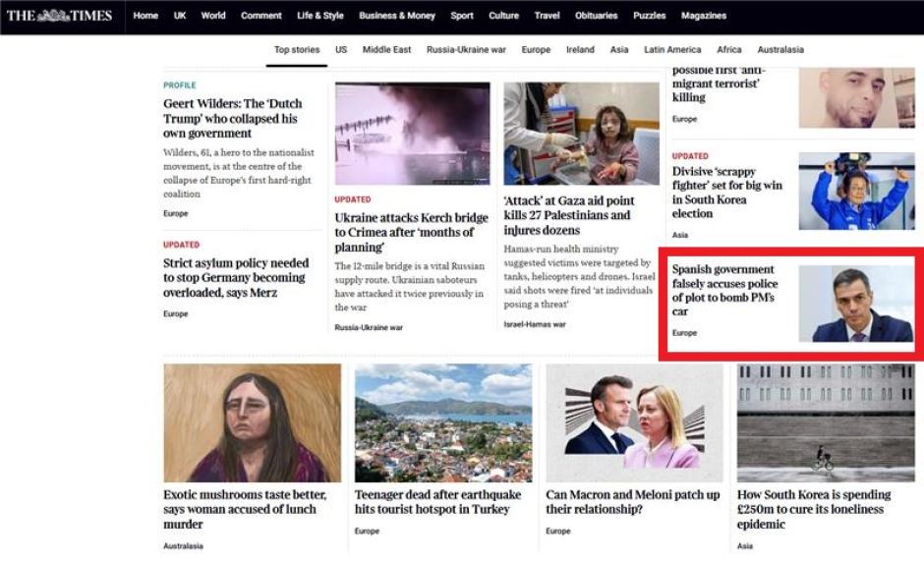Open the Kerch bridge explosion thumbnail
924x561 pixels.
coord(413,134)
